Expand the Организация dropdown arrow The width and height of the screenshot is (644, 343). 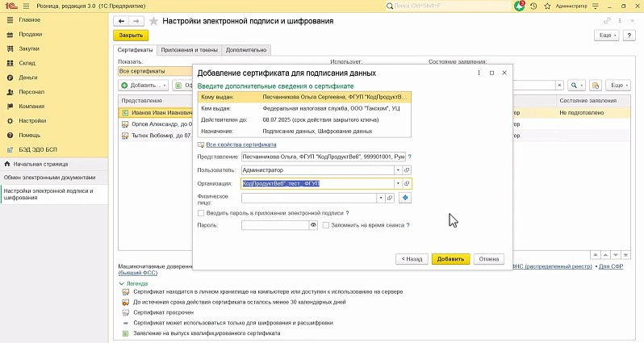click(x=398, y=184)
